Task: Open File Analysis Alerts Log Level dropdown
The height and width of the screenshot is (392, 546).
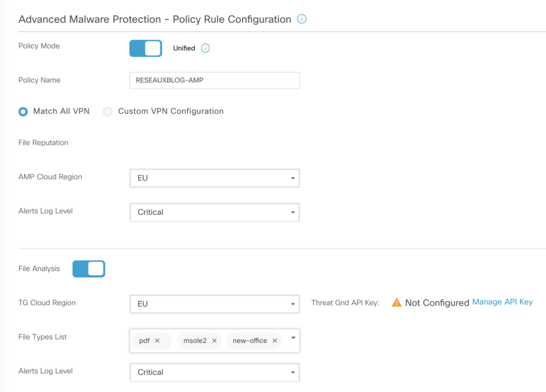Action: pyautogui.click(x=214, y=372)
